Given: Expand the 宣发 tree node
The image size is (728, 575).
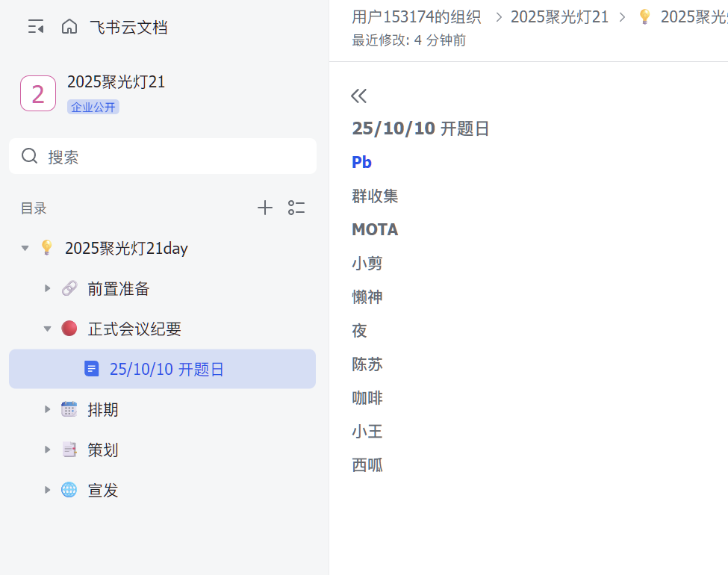Looking at the screenshot, I should pyautogui.click(x=48, y=490).
